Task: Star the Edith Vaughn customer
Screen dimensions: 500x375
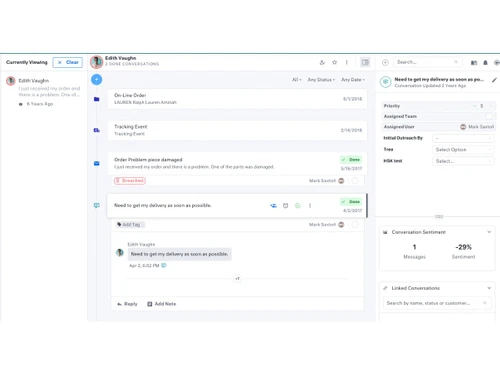Action: tap(335, 62)
